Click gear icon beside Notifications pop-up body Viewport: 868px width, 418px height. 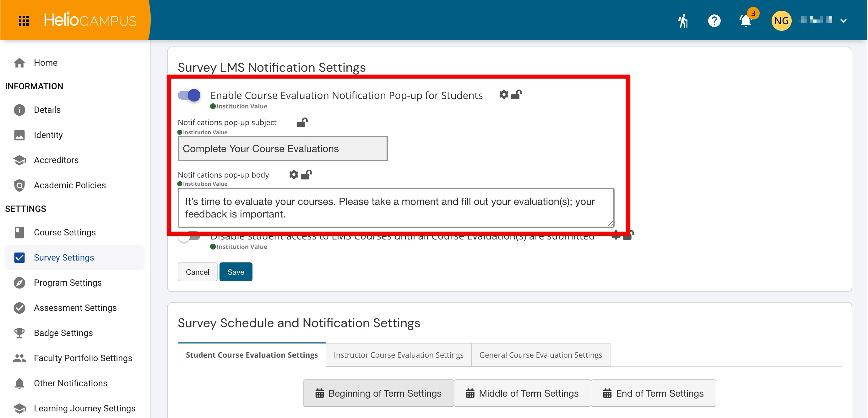click(x=294, y=175)
